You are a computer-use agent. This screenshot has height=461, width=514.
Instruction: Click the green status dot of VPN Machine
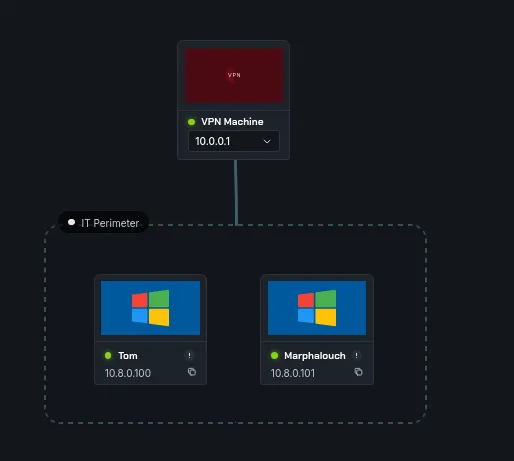click(191, 122)
